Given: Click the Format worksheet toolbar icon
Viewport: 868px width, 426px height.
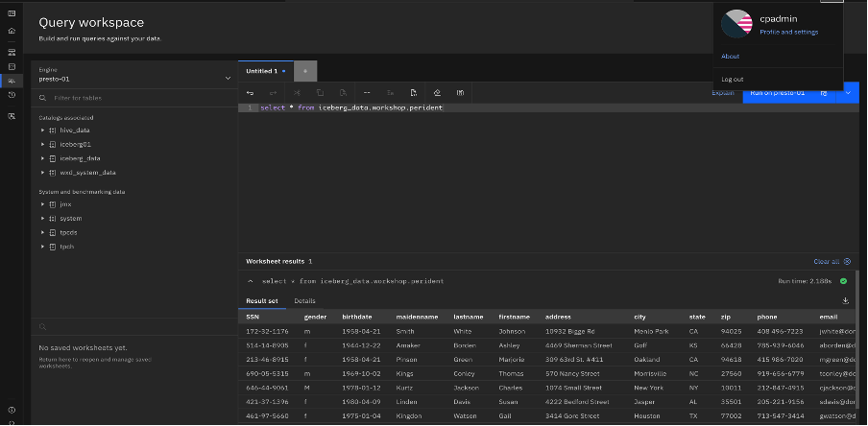Looking at the screenshot, I should (414, 93).
